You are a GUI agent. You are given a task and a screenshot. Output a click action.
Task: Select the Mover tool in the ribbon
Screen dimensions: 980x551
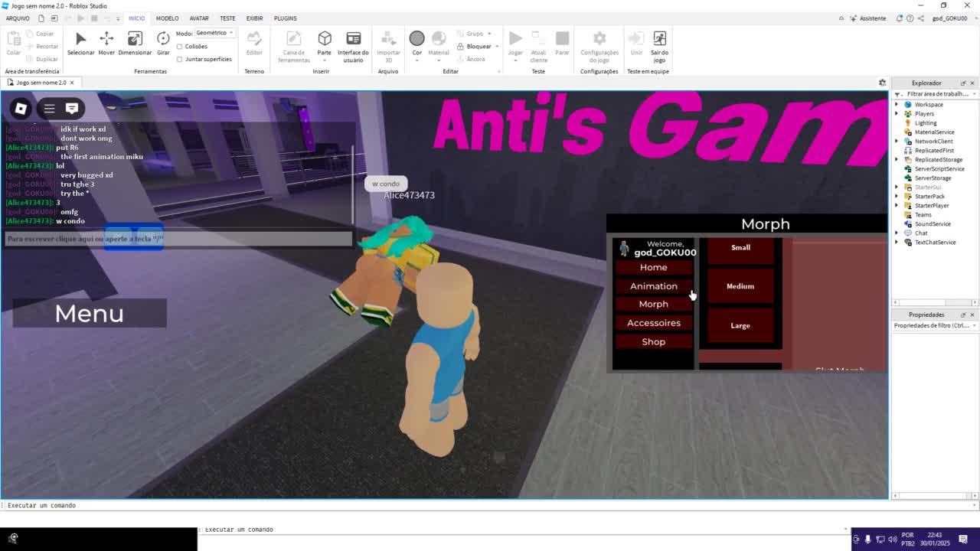[x=106, y=43]
